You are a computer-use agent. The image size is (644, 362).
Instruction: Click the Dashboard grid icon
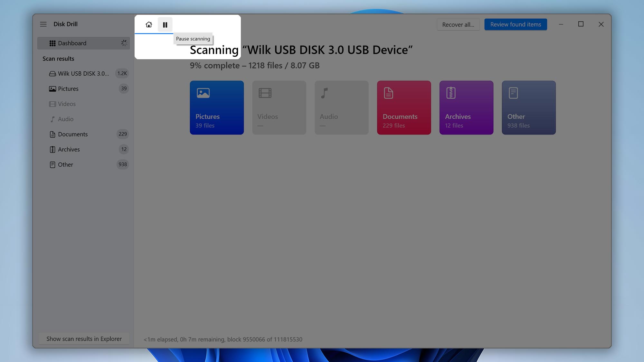[x=52, y=43]
